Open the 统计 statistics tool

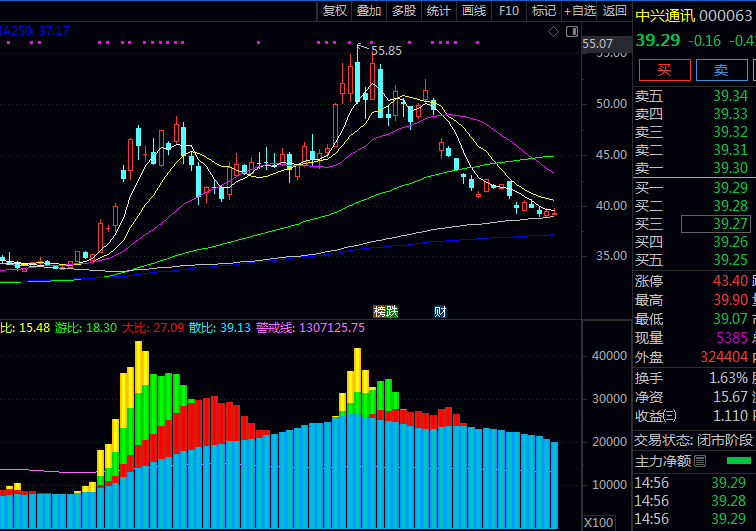[438, 11]
